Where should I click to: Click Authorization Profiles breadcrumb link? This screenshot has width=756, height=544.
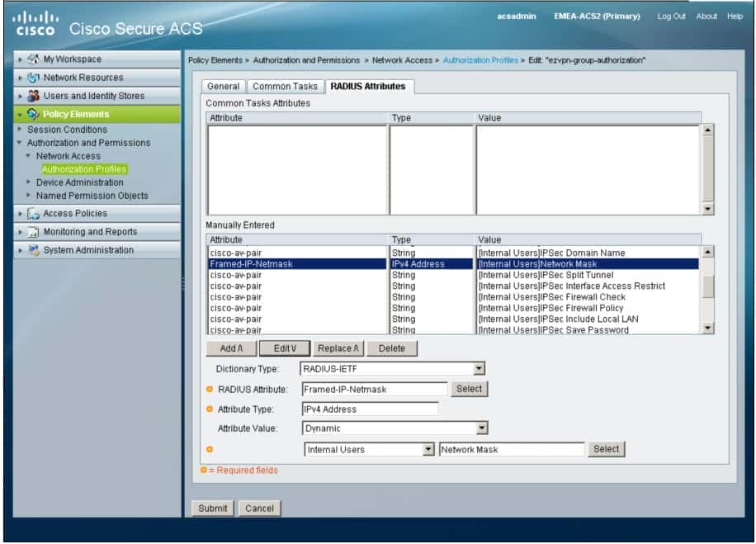click(480, 60)
